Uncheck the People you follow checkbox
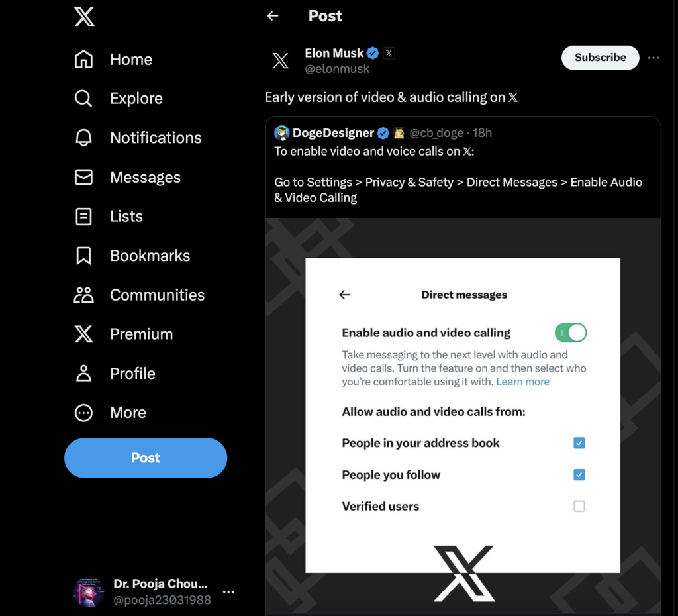 point(579,474)
